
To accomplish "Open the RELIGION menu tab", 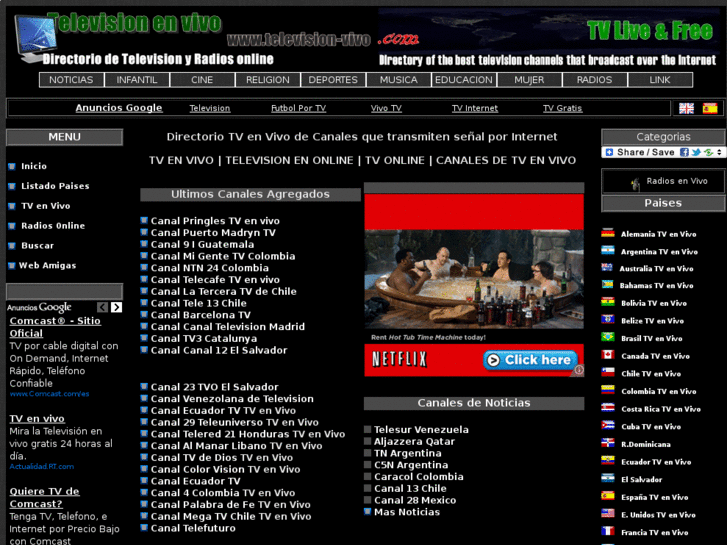I will coord(268,80).
